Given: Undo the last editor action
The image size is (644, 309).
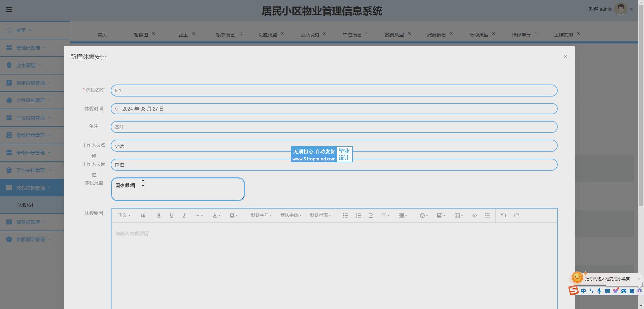Looking at the screenshot, I should pos(504,216).
